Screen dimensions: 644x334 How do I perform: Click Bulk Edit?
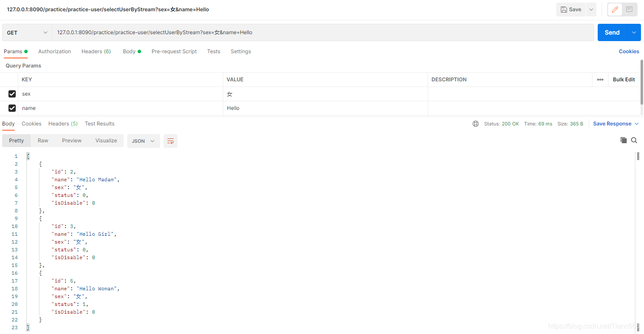[624, 80]
